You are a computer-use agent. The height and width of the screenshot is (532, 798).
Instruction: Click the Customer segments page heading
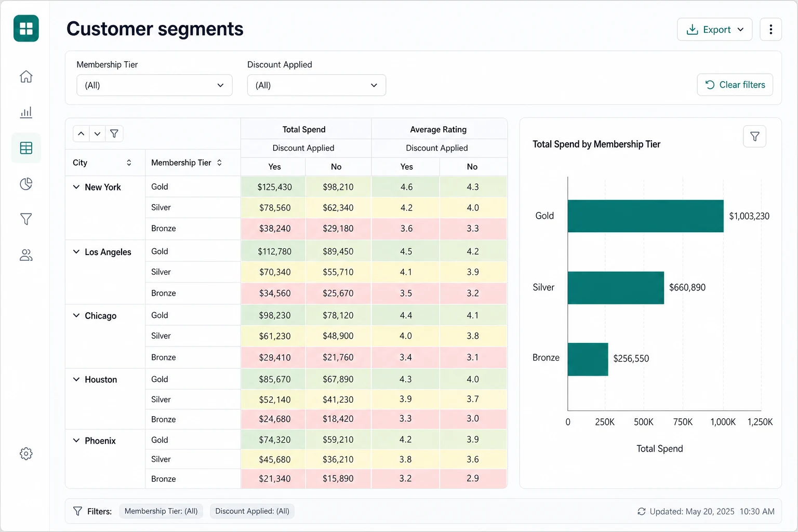(x=155, y=29)
